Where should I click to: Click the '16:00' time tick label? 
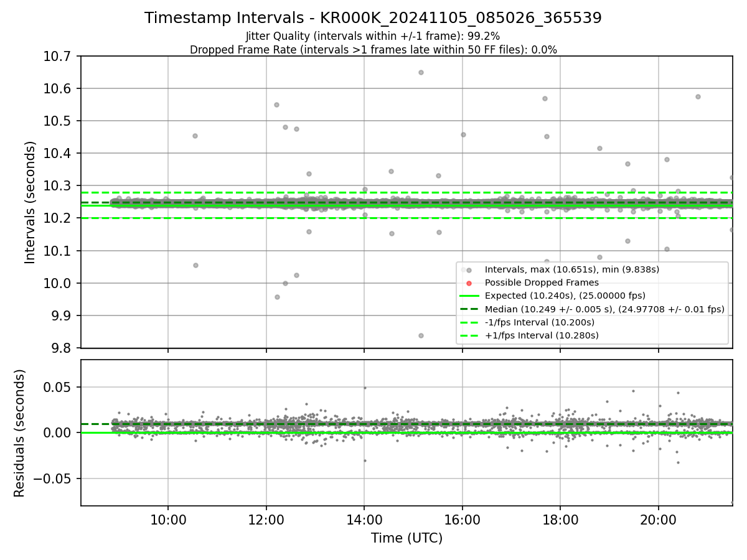tap(463, 519)
